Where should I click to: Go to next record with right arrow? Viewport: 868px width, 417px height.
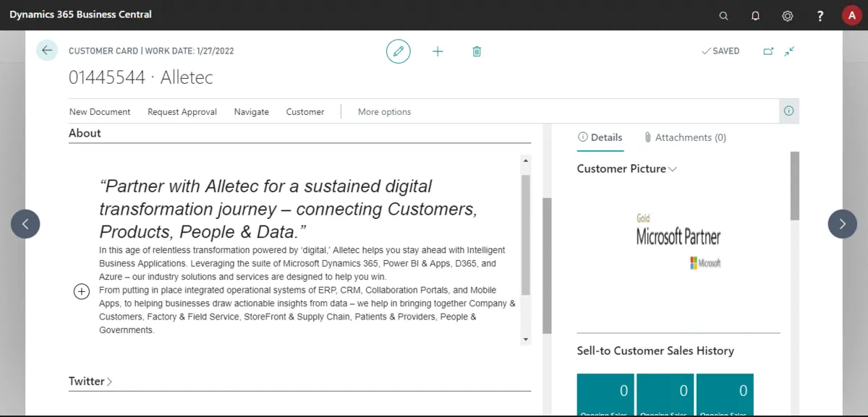[x=842, y=224]
